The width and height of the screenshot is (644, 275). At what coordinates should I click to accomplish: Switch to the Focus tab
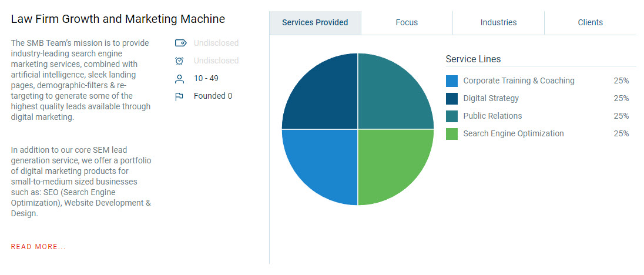(x=407, y=22)
